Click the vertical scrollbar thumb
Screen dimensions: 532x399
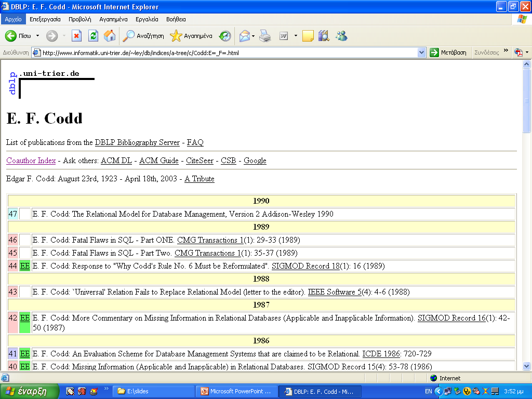click(527, 100)
